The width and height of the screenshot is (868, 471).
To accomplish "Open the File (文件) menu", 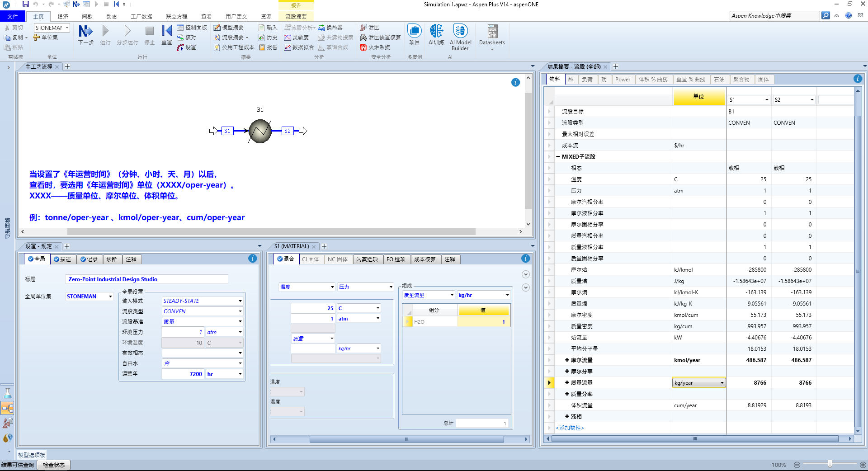I will point(13,16).
